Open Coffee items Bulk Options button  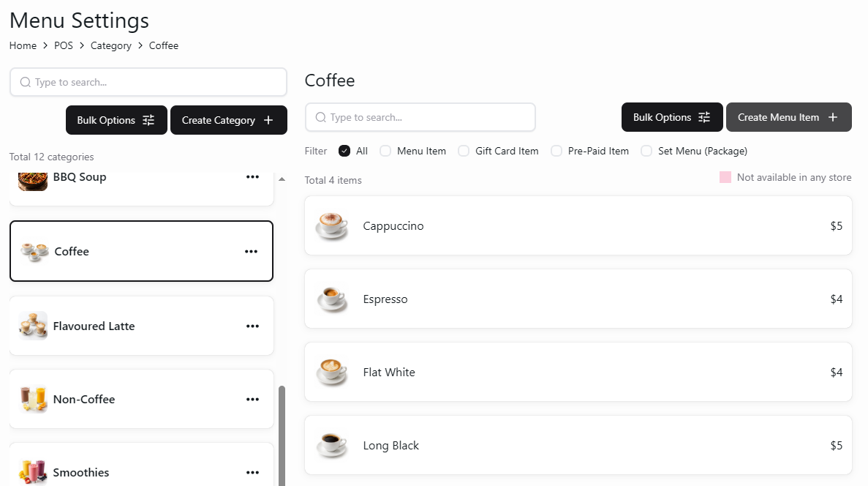pos(672,117)
